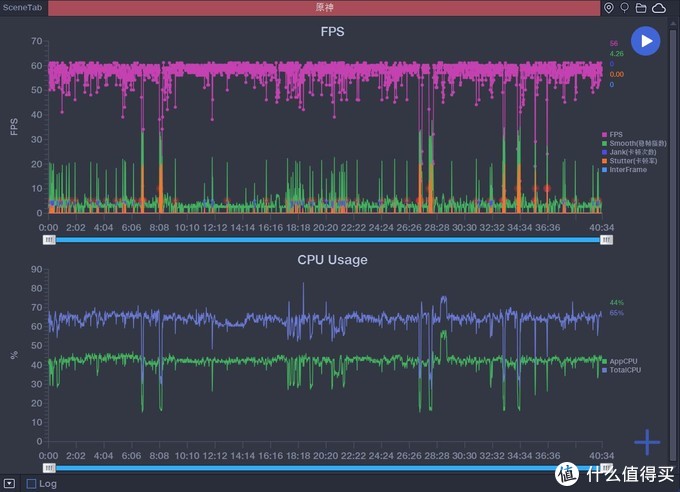The image size is (680, 492).
Task: Click the cloud upload icon
Action: [660, 8]
